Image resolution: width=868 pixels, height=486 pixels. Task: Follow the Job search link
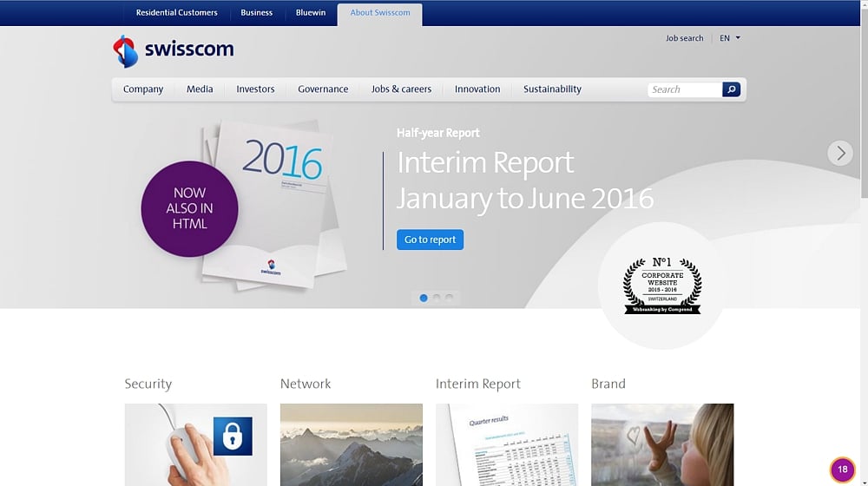684,38
